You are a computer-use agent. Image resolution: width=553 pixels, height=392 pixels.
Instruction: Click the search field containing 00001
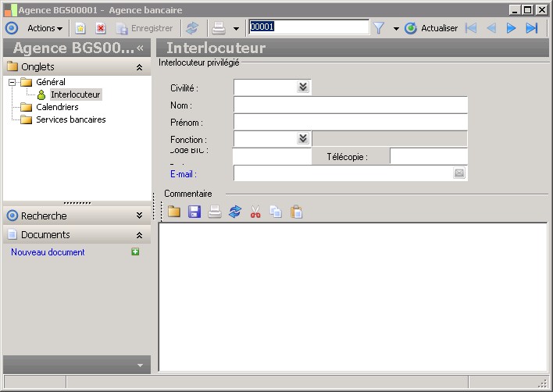(x=309, y=27)
